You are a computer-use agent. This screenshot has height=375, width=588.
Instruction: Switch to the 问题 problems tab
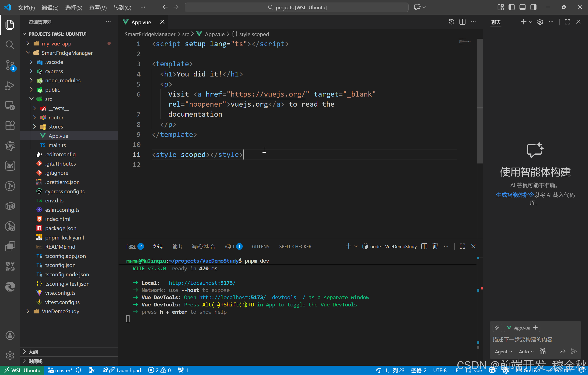point(131,247)
